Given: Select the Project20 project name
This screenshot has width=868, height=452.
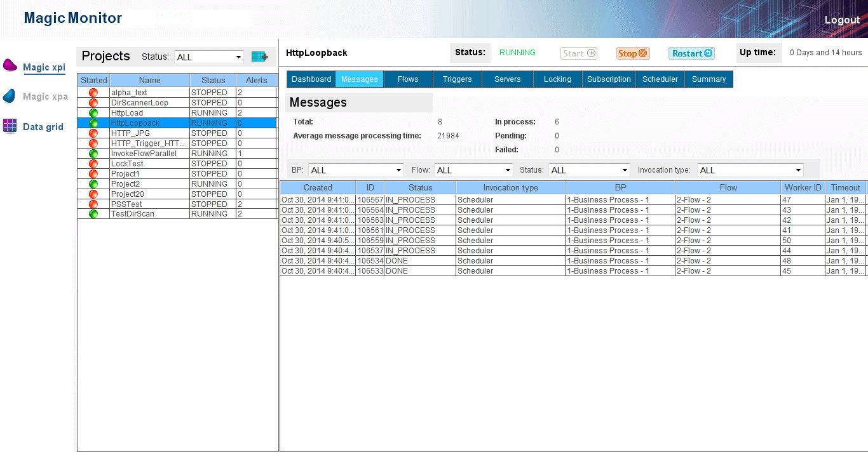Looking at the screenshot, I should click(127, 194).
